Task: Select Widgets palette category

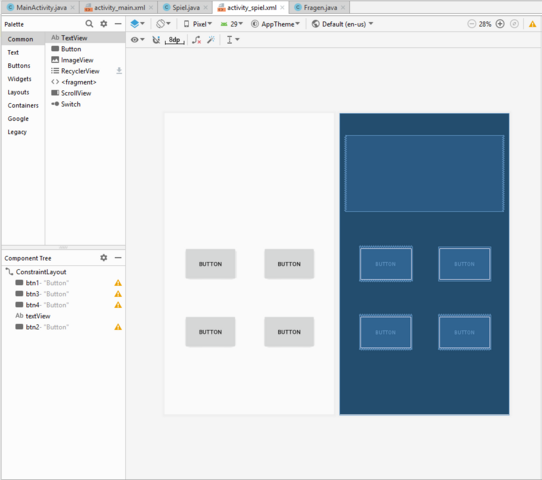Action: (23, 79)
